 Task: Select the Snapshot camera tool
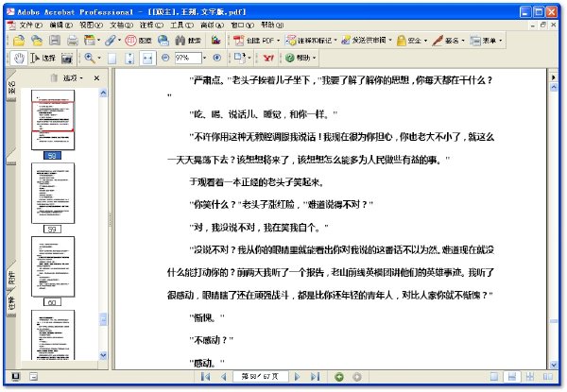point(67,59)
